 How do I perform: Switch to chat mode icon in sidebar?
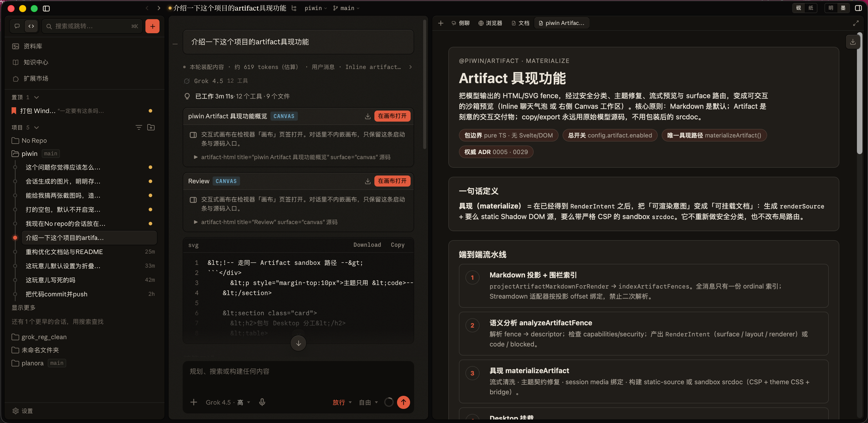click(x=17, y=26)
